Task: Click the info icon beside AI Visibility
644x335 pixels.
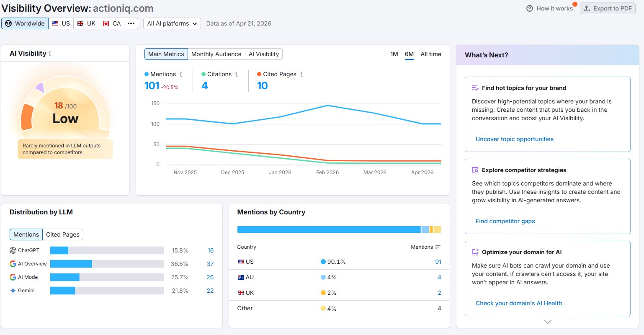Action: point(50,53)
